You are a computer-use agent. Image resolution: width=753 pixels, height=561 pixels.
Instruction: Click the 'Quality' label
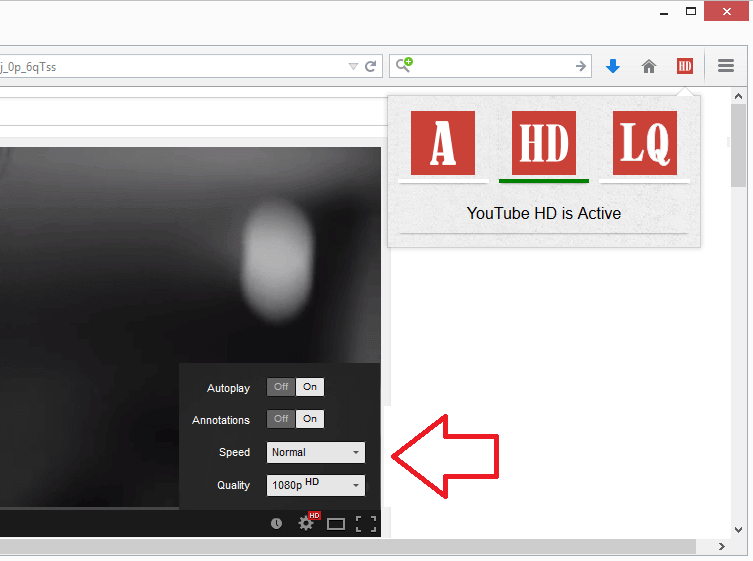pyautogui.click(x=233, y=485)
